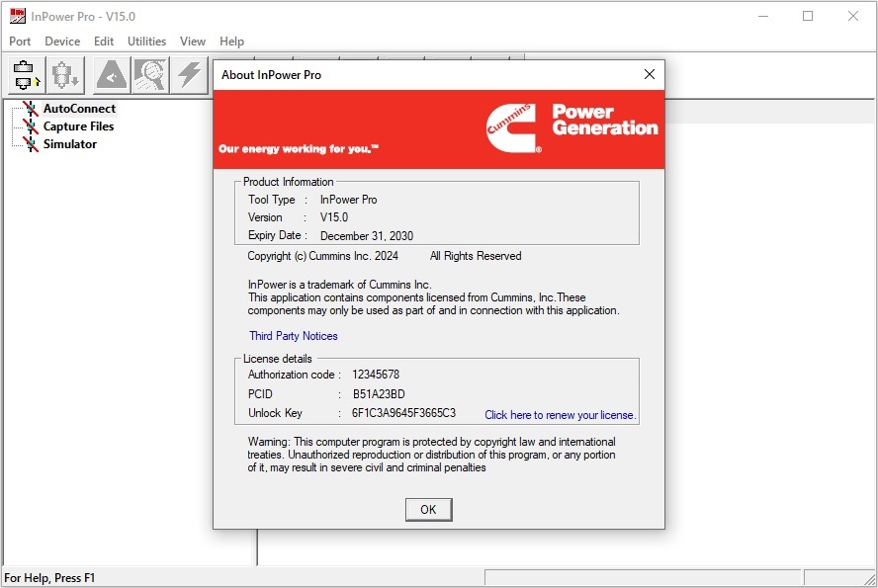Open the Port menu
Screen dimensions: 878x588
[20, 42]
